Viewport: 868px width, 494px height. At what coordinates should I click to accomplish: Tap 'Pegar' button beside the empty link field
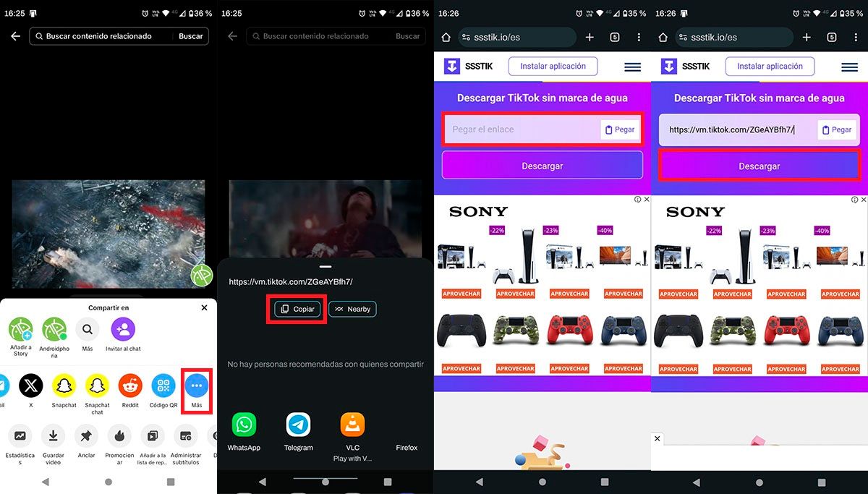click(620, 129)
